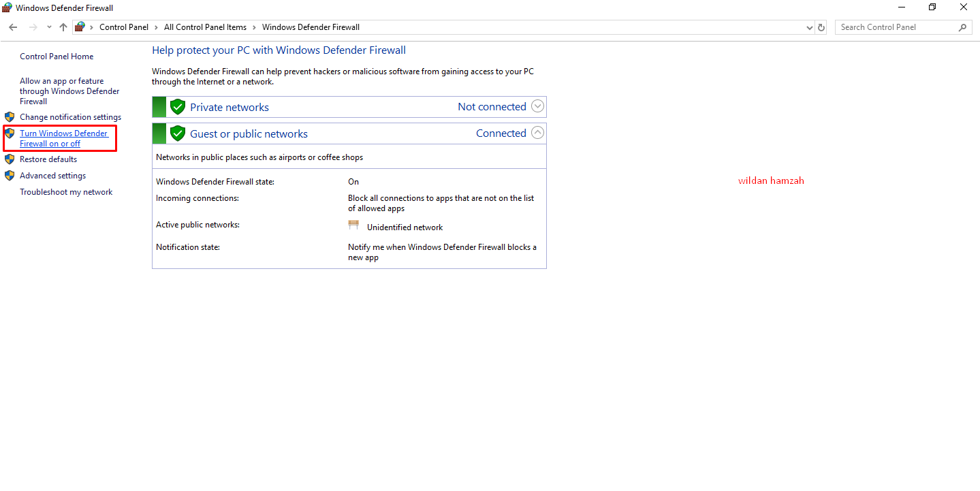980x491 pixels.
Task: Select All Control Panel Items breadcrumb
Action: coord(205,27)
